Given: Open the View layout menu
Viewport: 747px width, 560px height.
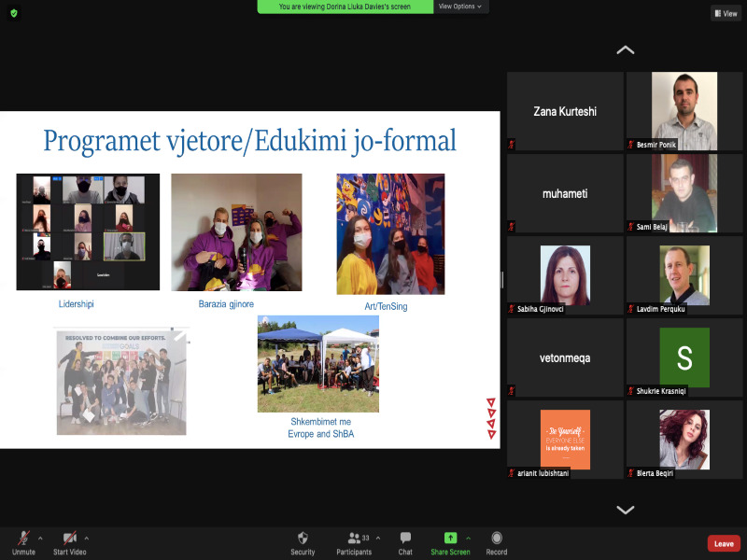Looking at the screenshot, I should 726,13.
